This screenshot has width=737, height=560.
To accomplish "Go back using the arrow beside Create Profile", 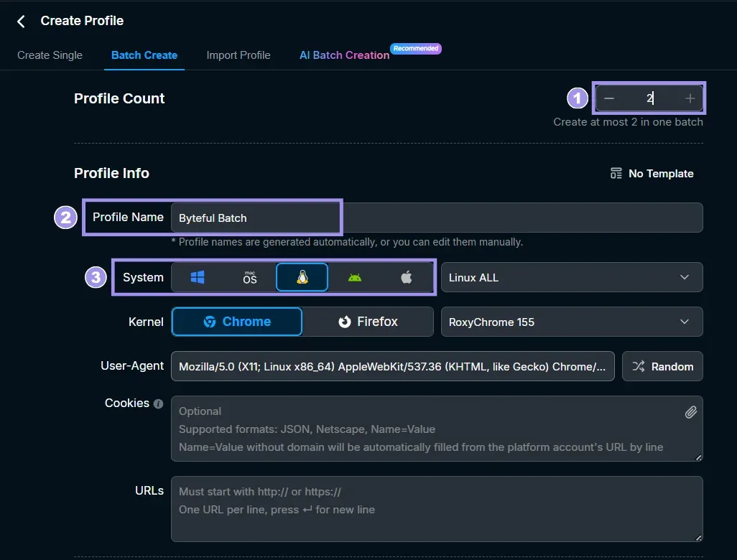I will click(x=21, y=21).
